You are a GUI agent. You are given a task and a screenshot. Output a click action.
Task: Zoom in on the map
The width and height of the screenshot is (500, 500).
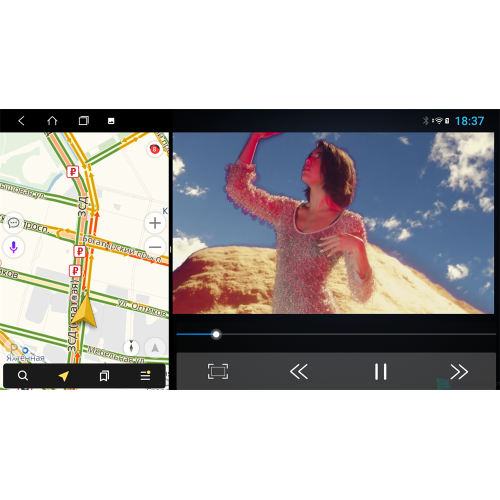tap(155, 223)
